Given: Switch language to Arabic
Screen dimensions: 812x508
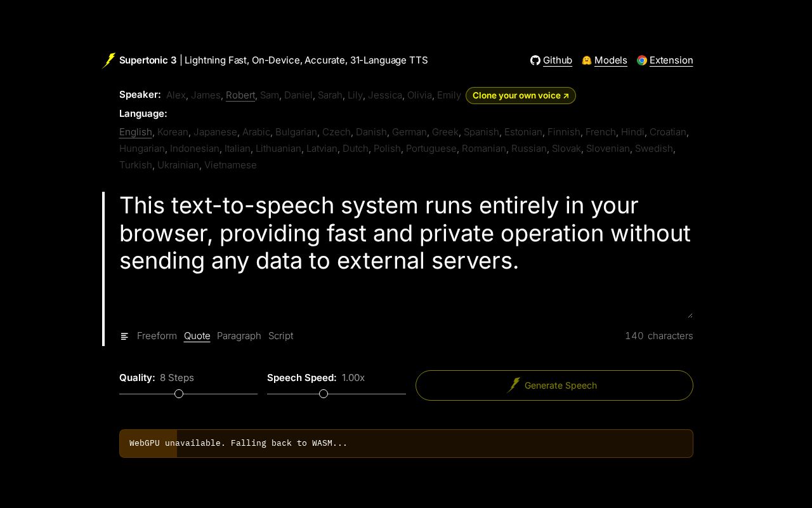Looking at the screenshot, I should click(256, 132).
